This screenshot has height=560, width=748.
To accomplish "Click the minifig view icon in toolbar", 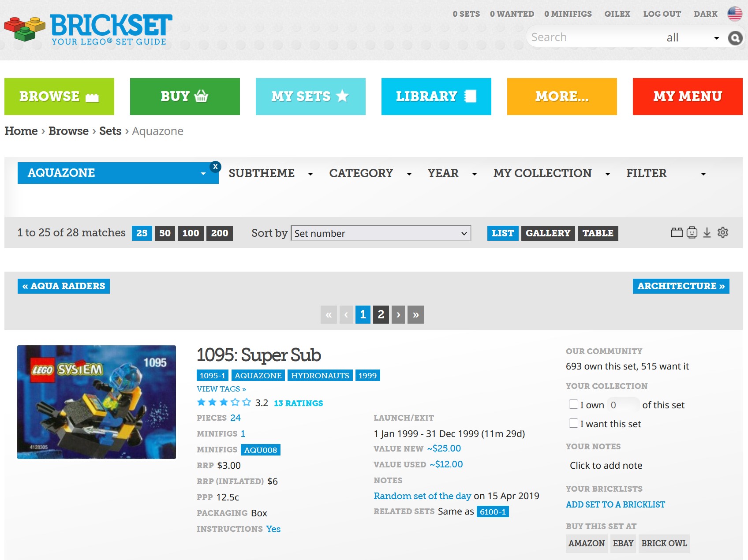I will (x=692, y=232).
